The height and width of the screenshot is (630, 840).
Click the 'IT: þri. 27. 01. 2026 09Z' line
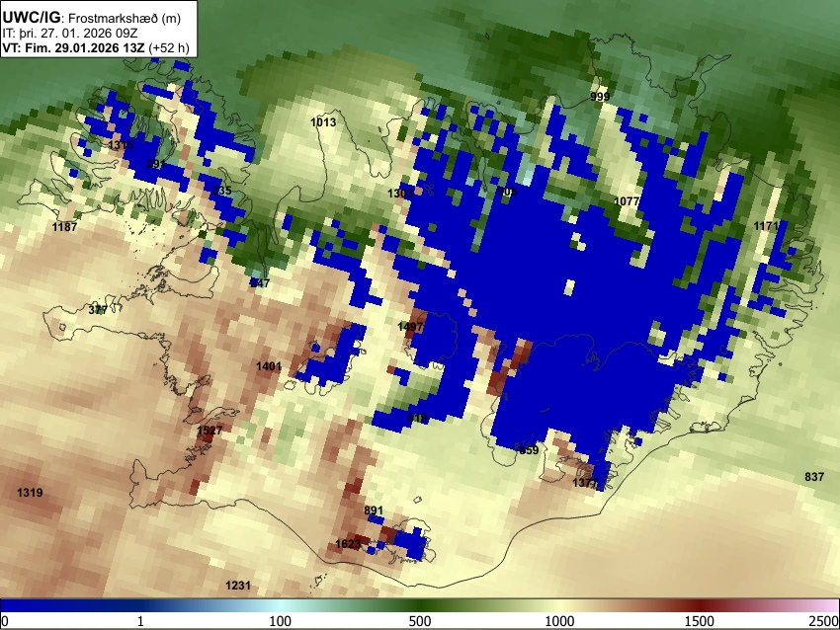coord(69,34)
